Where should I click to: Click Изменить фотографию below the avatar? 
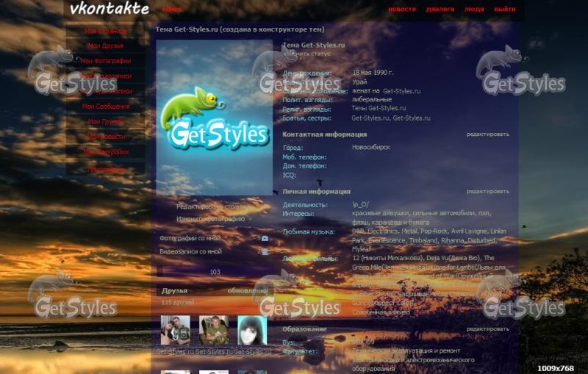[211, 219]
